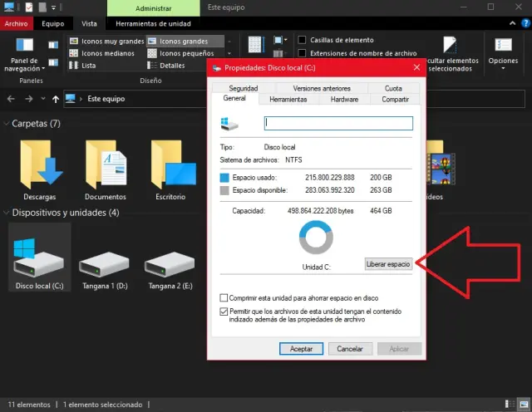Viewport: 532px width, 412px height.
Task: Open the Documentos folder icon
Action: [x=105, y=164]
